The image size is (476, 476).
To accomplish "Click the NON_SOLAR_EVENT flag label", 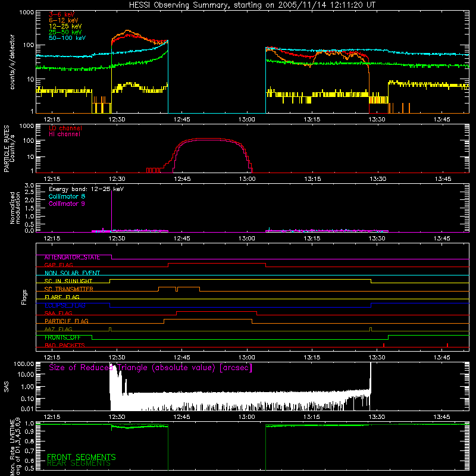I will [x=72, y=273].
